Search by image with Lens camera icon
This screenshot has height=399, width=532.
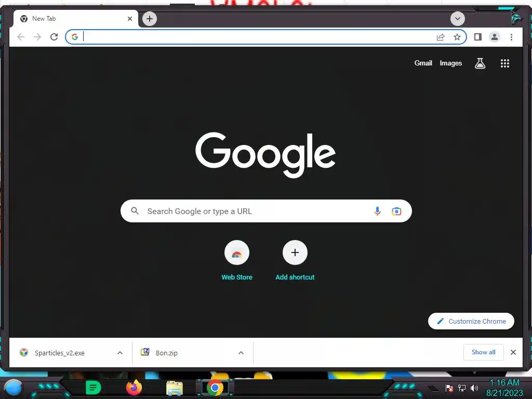[396, 211]
